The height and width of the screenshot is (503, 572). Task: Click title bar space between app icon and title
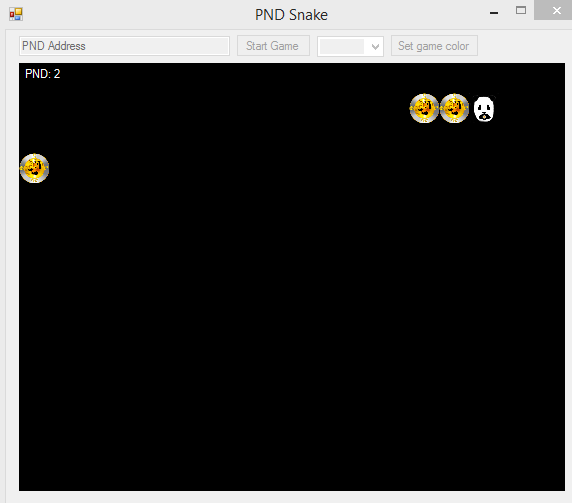point(139,15)
